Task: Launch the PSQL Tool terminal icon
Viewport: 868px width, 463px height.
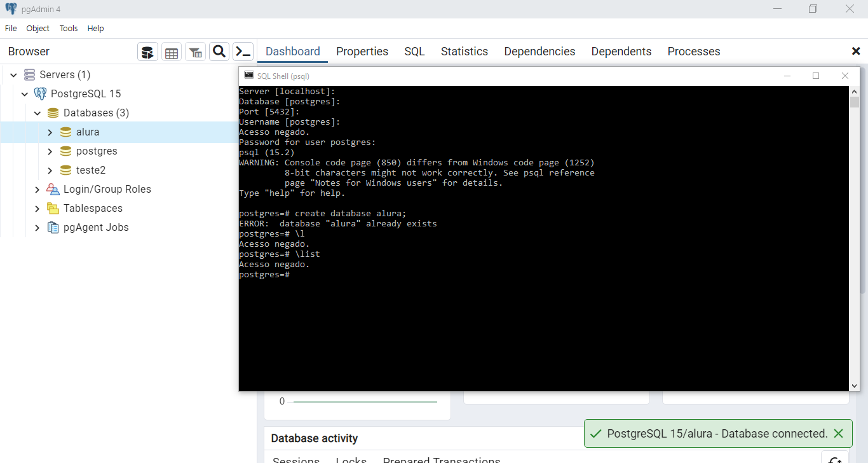Action: tap(243, 52)
